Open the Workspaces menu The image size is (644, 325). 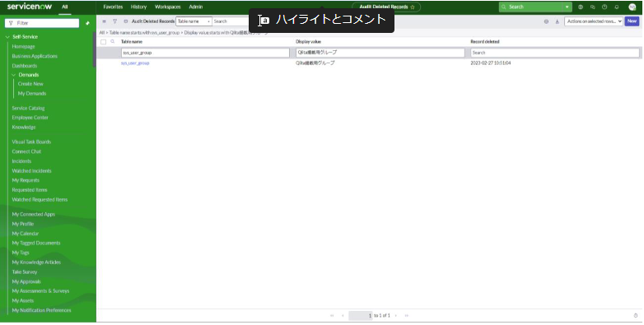tap(167, 7)
